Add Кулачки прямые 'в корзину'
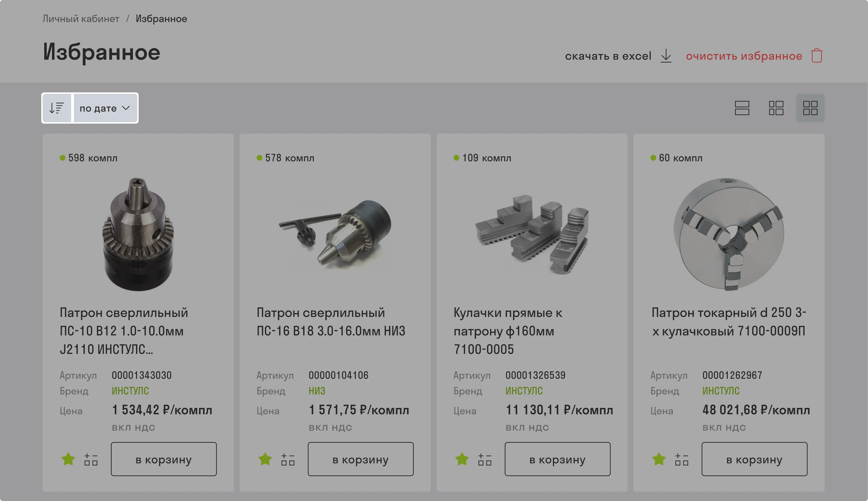 [x=558, y=459]
